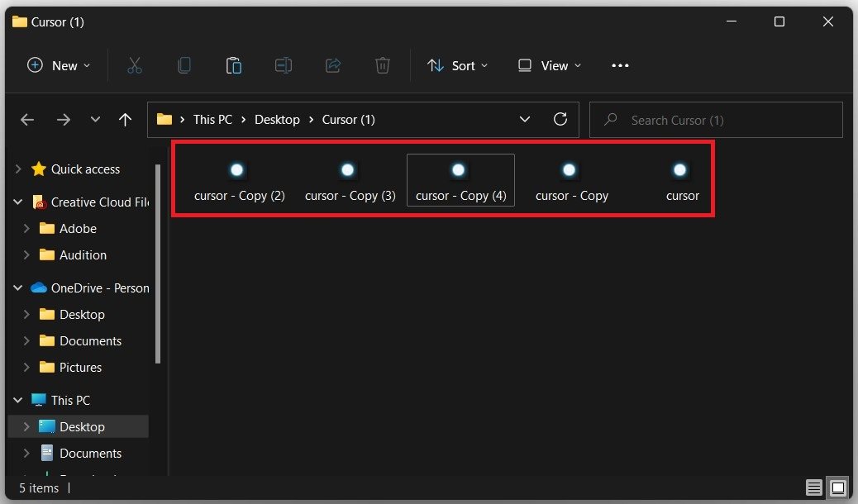Select the file named 'cursor'
Image resolution: width=858 pixels, height=504 pixels.
click(x=682, y=181)
